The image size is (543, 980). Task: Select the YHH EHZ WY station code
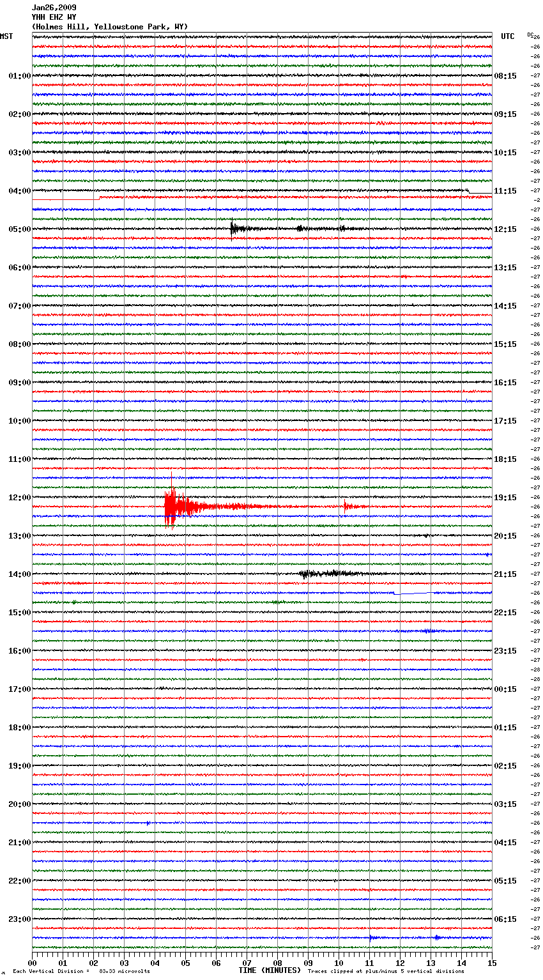[x=54, y=17]
